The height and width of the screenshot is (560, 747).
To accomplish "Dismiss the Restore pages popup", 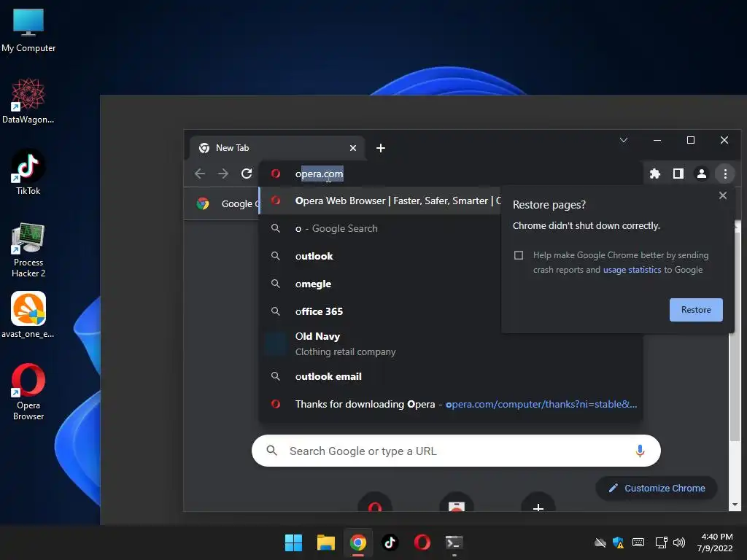I will tap(723, 195).
